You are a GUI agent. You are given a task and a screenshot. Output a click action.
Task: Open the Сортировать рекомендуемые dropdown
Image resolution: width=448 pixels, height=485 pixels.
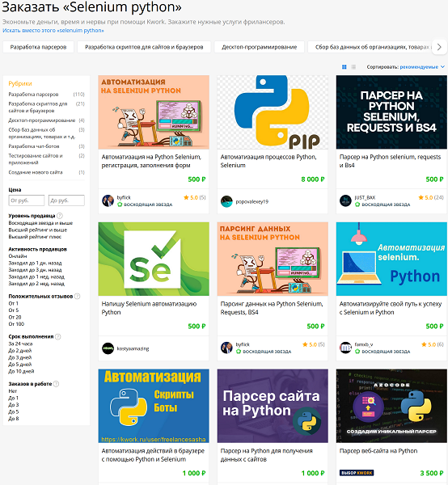click(x=422, y=67)
